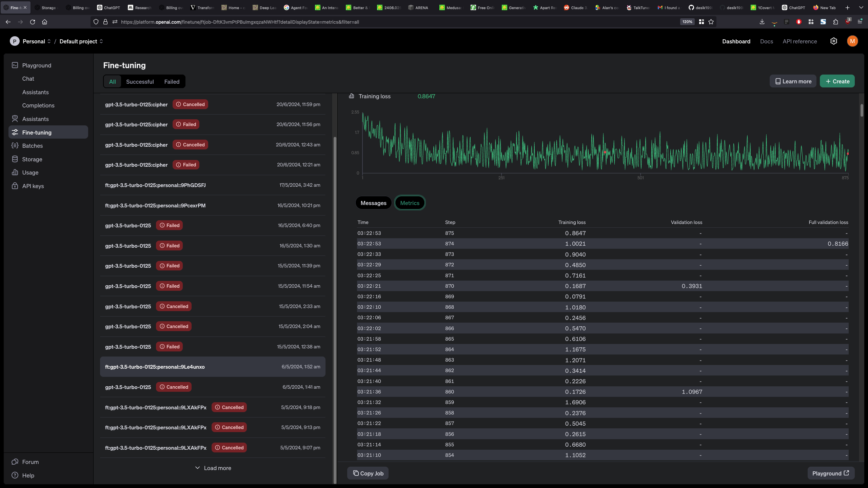Viewport: 868px width, 488px height.
Task: Click the M user avatar
Action: [x=852, y=41]
